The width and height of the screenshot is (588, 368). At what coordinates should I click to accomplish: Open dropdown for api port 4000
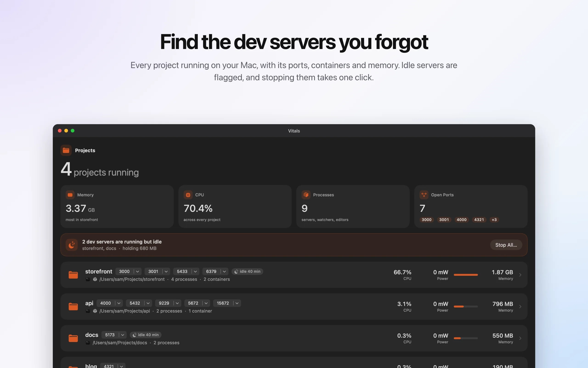pos(119,303)
